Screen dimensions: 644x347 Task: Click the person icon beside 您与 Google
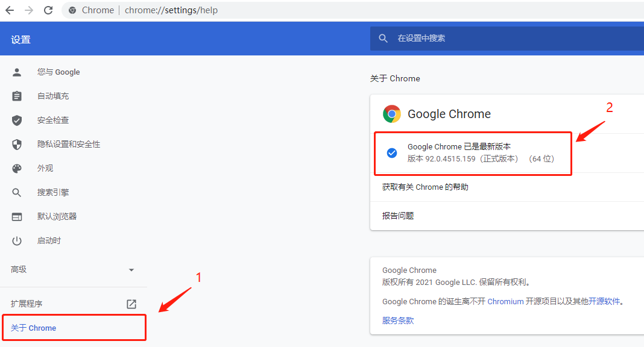pos(17,72)
